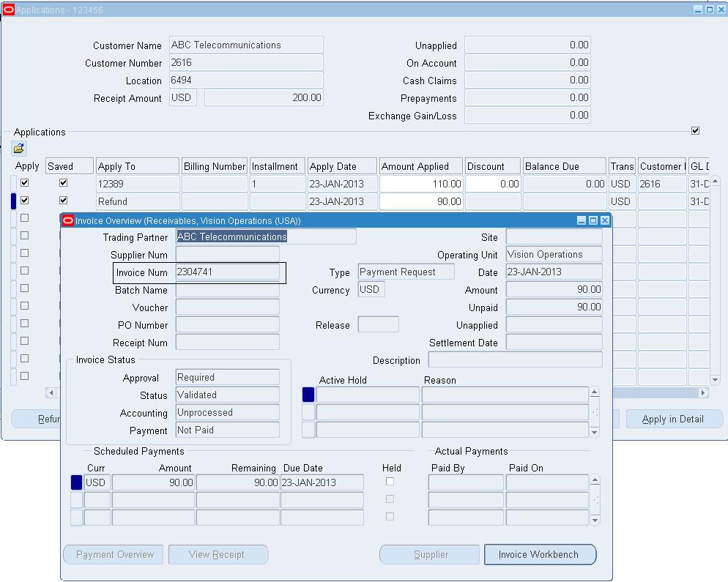This screenshot has height=582, width=728.
Task: Uncheck Apply checkbox for row 12389
Action: tap(25, 183)
